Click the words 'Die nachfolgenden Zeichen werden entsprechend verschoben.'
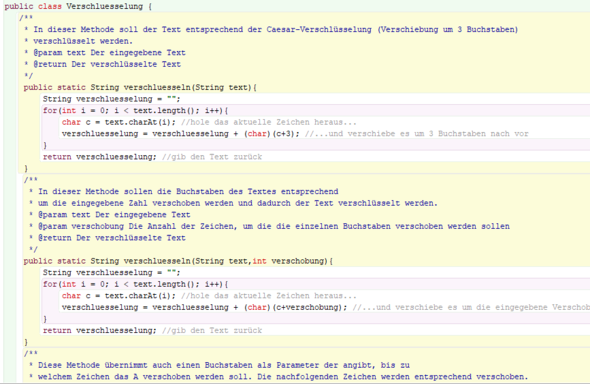This screenshot has height=384, width=590. coord(392,377)
